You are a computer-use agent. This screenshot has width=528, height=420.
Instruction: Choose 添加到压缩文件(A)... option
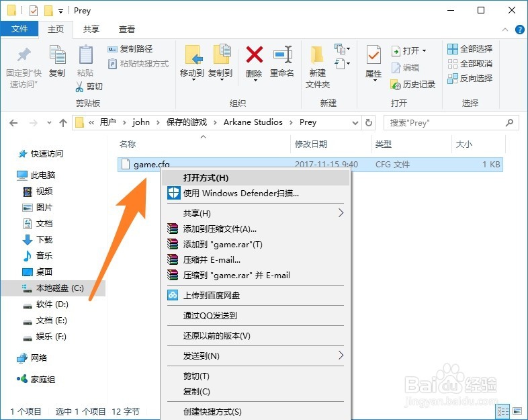pos(255,229)
